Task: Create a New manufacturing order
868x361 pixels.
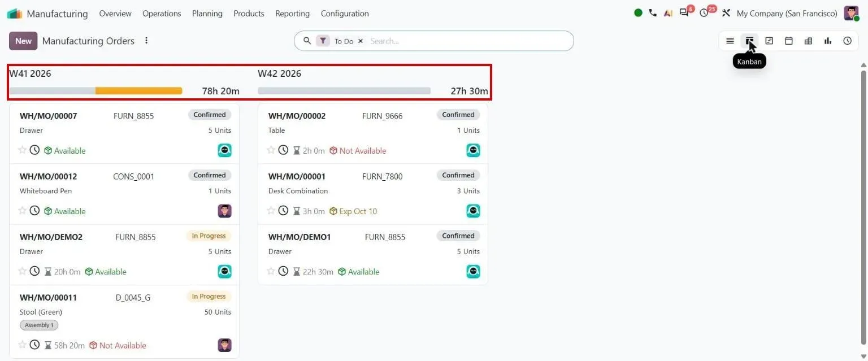Action: point(23,41)
